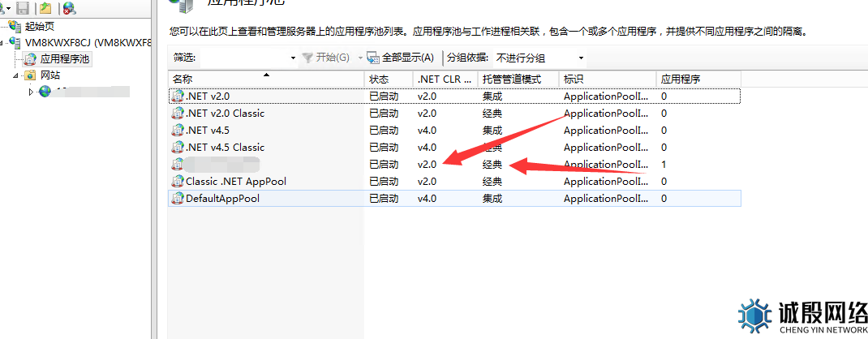
Task: Sort by the 标识 column header
Action: 608,79
